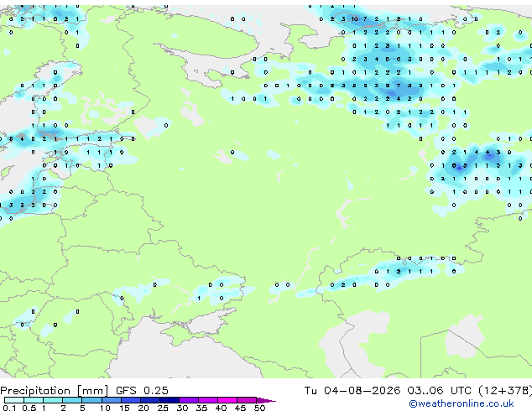Image resolution: width=532 pixels, height=411 pixels.
Task: Choose the 45–50 mm legend color swatch
Action: click(x=247, y=400)
